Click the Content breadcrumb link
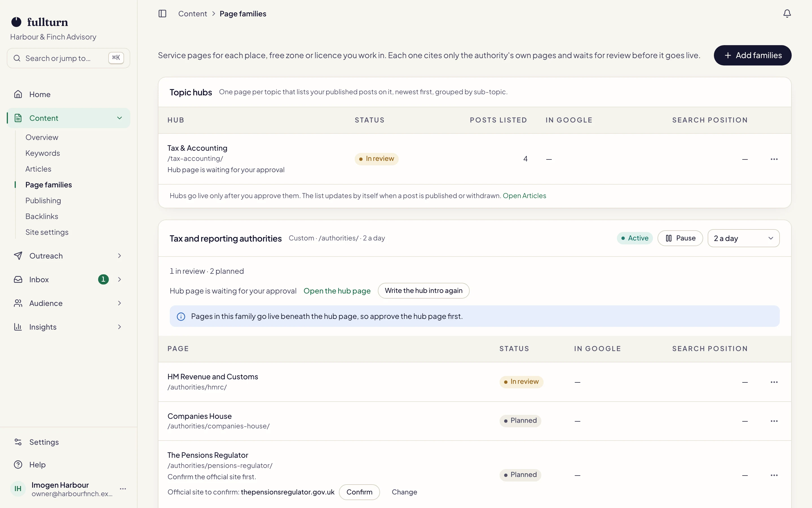This screenshot has width=812, height=508. click(193, 14)
